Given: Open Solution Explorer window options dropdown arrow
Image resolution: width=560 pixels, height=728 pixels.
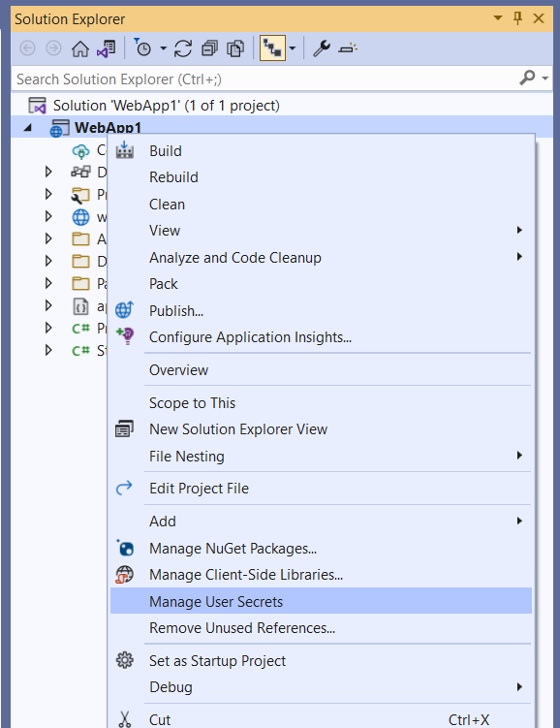Looking at the screenshot, I should tap(498, 18).
